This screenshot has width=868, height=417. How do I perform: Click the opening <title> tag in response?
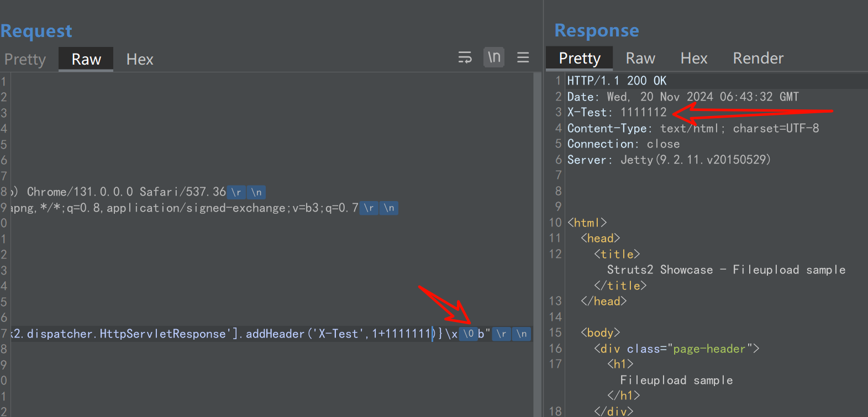[x=617, y=254]
